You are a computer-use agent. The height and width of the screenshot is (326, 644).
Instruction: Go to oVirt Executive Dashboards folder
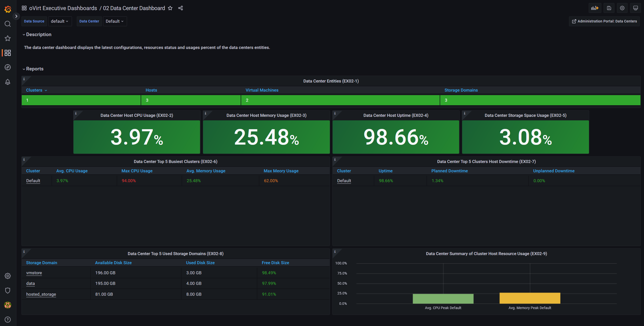pos(63,8)
